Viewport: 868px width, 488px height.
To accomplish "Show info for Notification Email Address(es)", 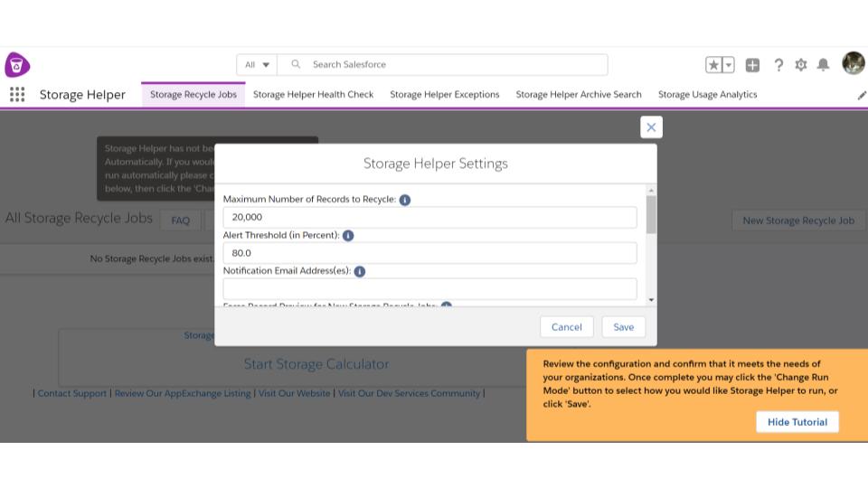I will [x=359, y=271].
